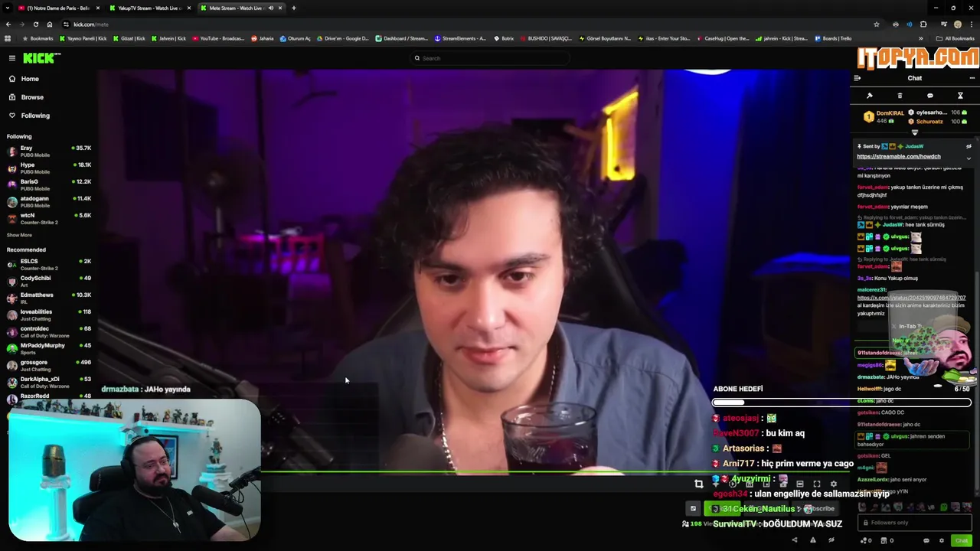Open MrPaddyMurphy recommended channel
This screenshot has width=980, height=551.
[x=49, y=348]
